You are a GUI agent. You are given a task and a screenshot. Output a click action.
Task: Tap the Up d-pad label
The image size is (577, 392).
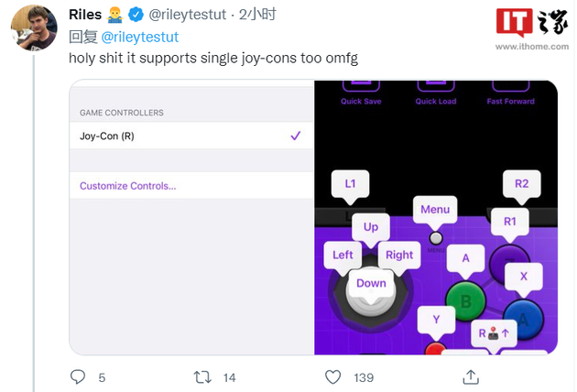(371, 227)
